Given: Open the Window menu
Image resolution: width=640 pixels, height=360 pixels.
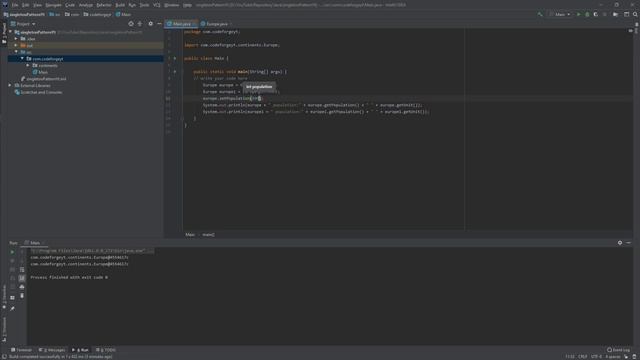Looking at the screenshot, I should click(x=171, y=5).
